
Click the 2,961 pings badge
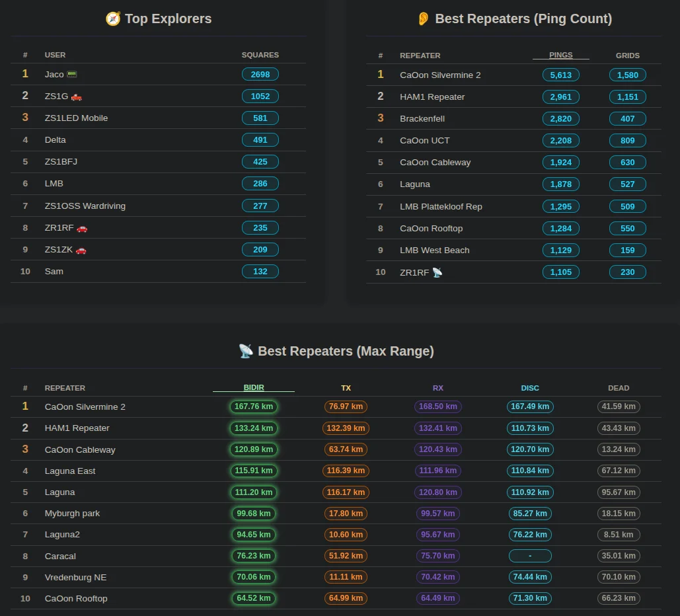pyautogui.click(x=561, y=96)
